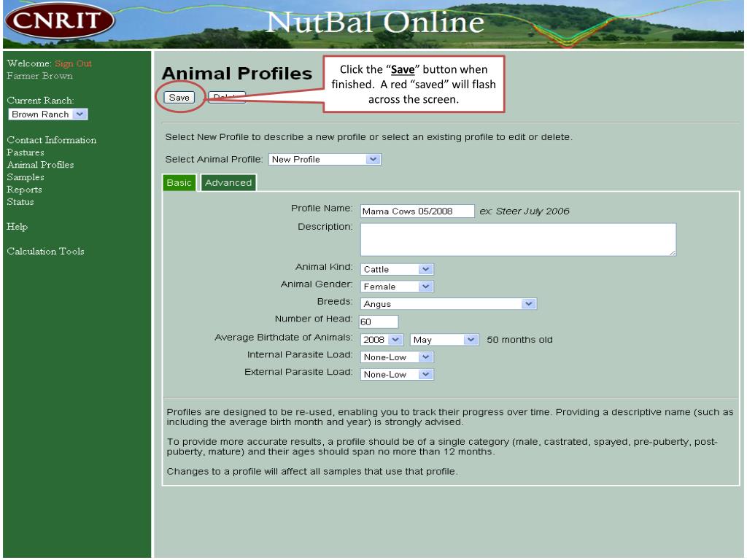Open Contact Information page
The width and height of the screenshot is (747, 560).
tap(52, 140)
